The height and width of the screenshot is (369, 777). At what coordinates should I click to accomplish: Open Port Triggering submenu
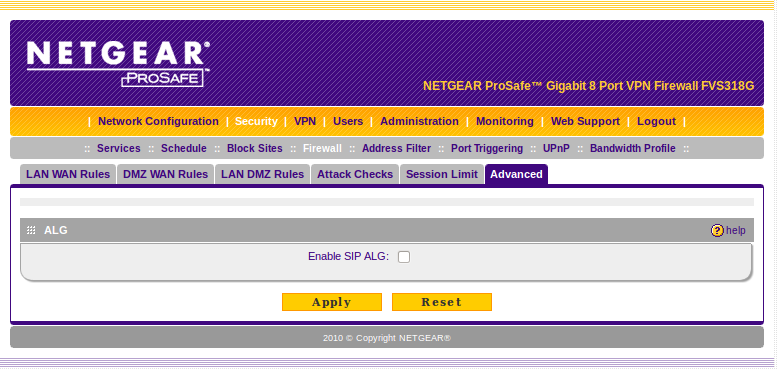tap(487, 148)
